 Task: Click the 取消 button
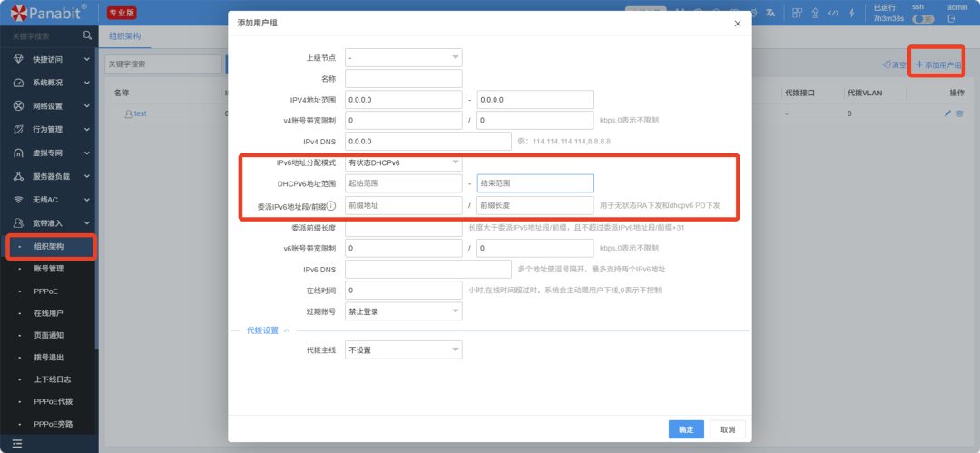pyautogui.click(x=728, y=429)
